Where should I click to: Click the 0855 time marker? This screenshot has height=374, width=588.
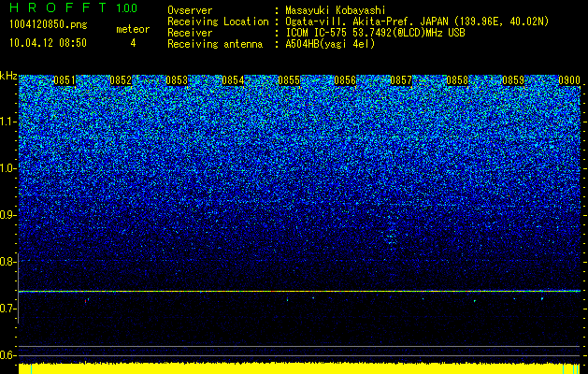pyautogui.click(x=289, y=80)
